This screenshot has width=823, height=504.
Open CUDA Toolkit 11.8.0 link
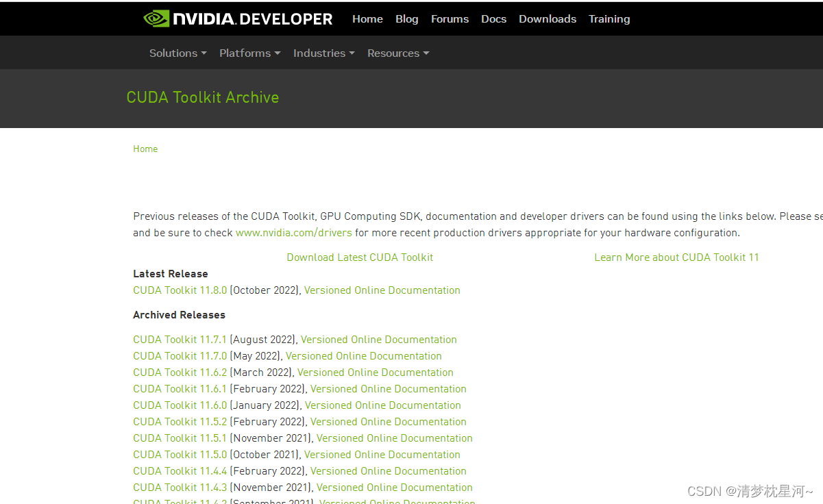click(x=180, y=290)
